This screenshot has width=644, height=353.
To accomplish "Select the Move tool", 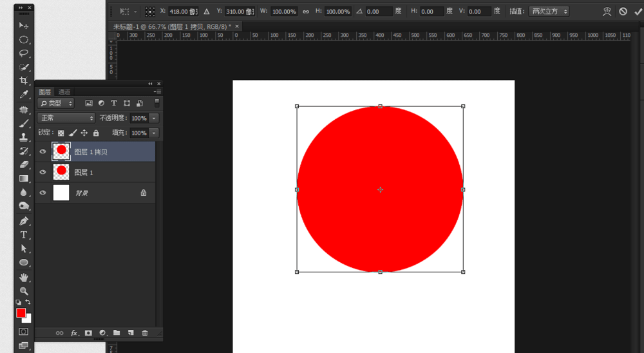I will pos(24,26).
